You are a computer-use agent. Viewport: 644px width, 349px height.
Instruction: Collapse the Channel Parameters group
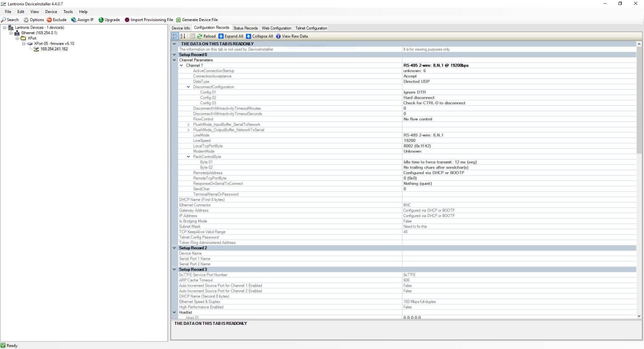tap(175, 60)
